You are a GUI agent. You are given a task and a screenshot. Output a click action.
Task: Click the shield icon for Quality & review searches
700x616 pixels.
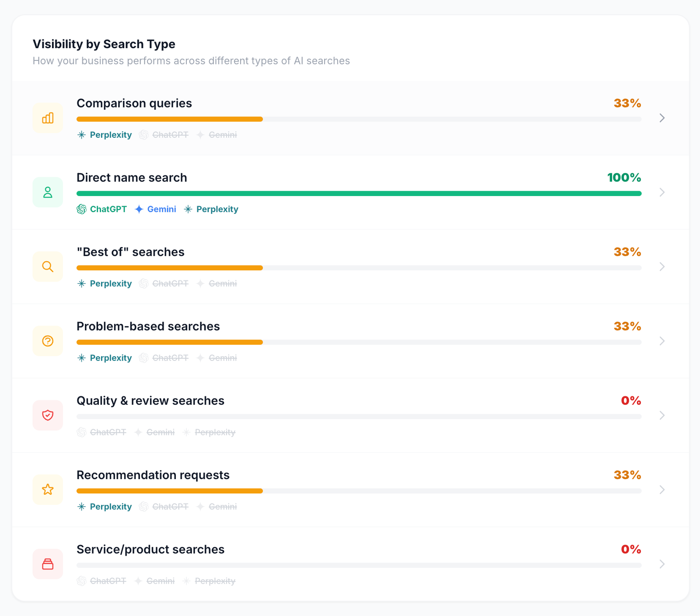point(48,415)
